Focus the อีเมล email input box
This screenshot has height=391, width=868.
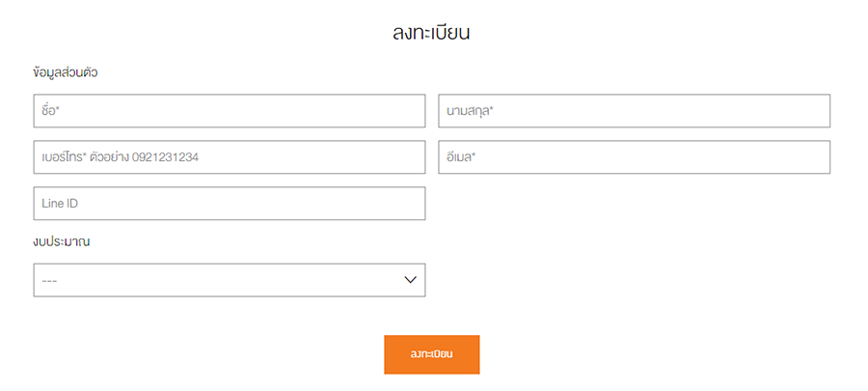click(x=634, y=157)
